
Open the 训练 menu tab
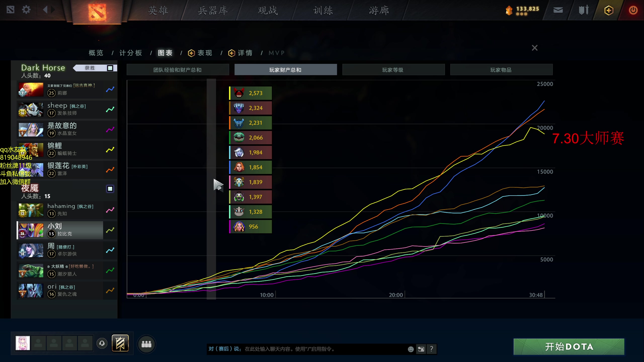coord(323,11)
